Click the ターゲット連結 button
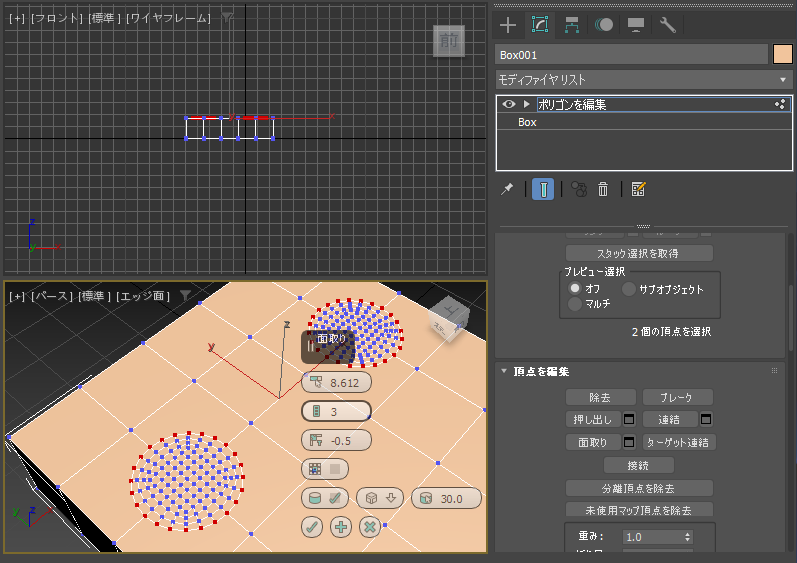This screenshot has height=563, width=797. [679, 442]
